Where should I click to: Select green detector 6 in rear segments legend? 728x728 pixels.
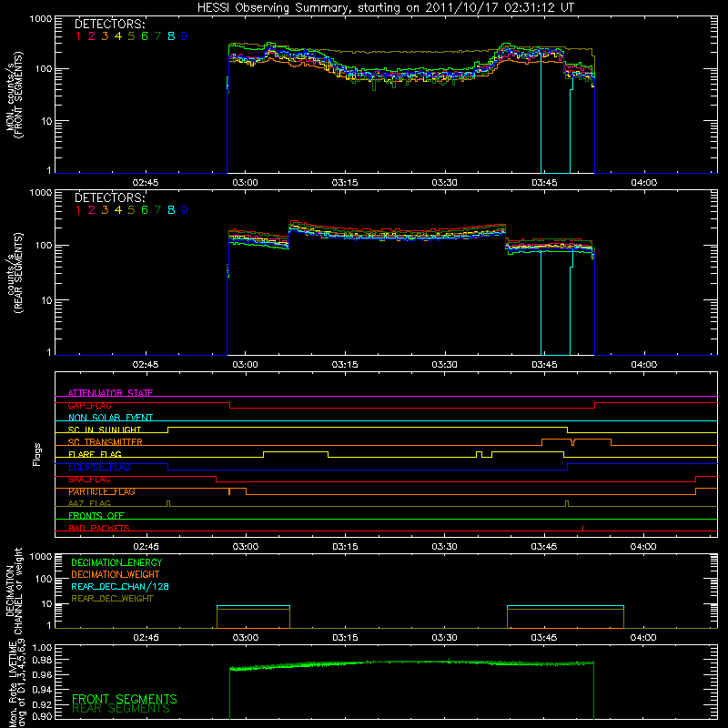[145, 210]
